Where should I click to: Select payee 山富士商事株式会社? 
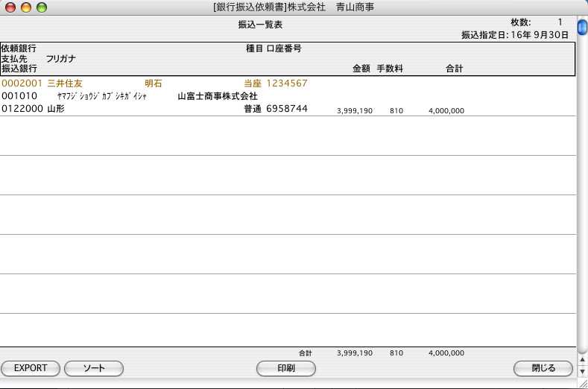(218, 96)
